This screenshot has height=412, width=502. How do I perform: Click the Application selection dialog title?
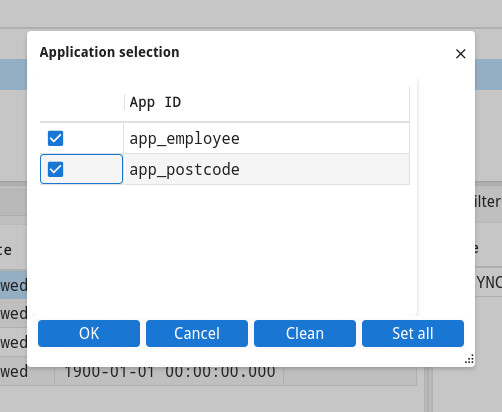pos(110,52)
